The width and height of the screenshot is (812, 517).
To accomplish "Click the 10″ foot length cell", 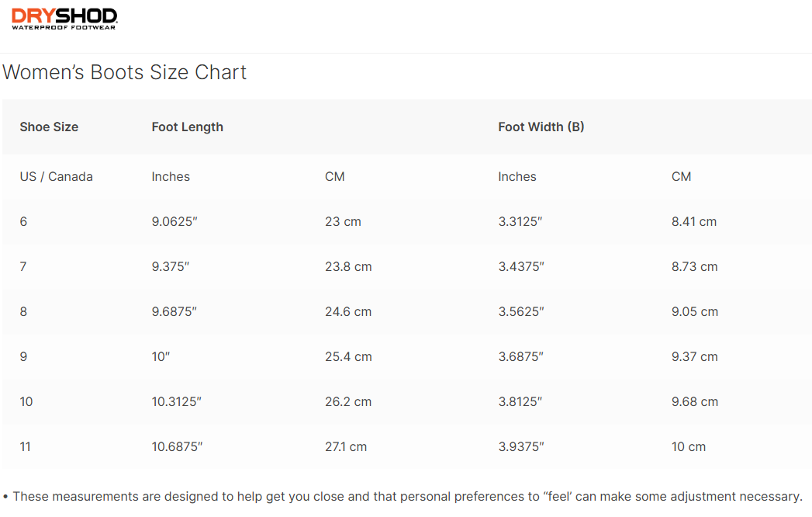I will click(161, 356).
